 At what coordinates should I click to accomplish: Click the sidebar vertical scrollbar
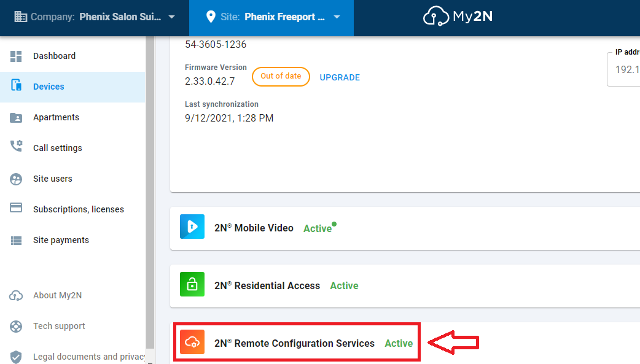pos(150,192)
